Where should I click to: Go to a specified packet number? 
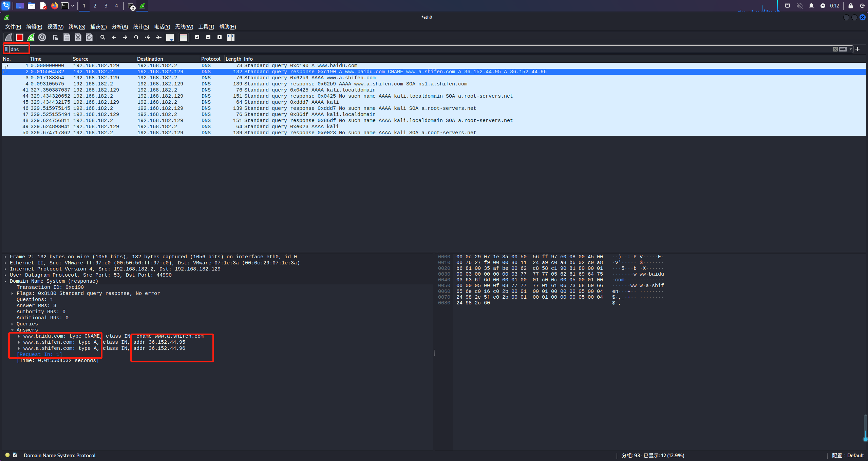[136, 37]
